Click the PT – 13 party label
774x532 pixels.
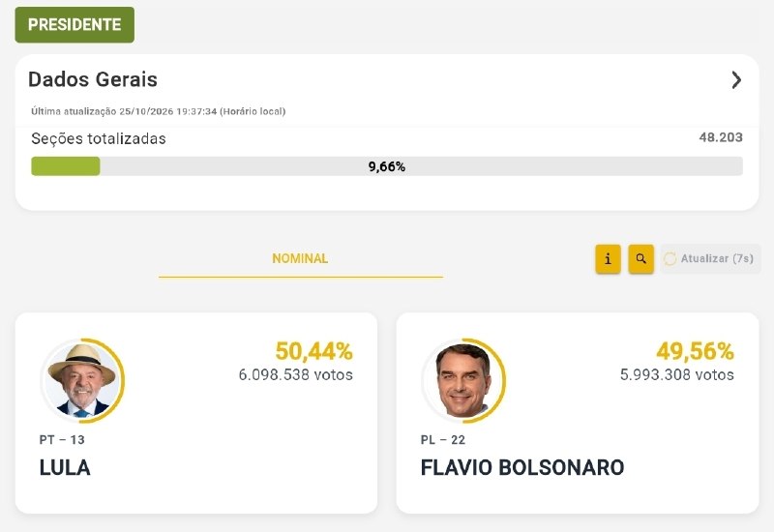62,440
